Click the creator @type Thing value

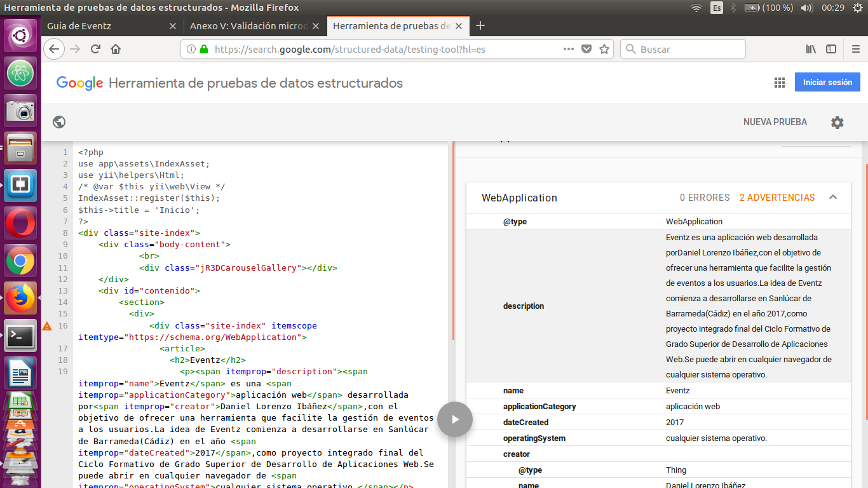coord(676,470)
